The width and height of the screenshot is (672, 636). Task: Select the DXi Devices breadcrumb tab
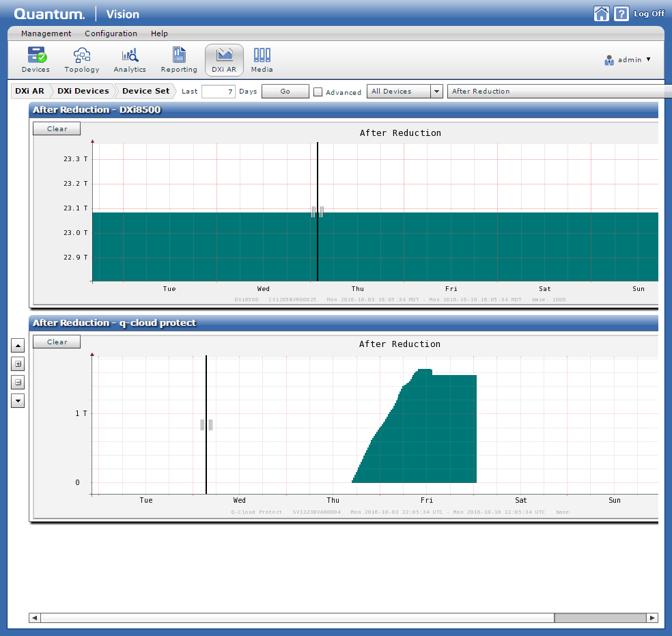pos(83,91)
